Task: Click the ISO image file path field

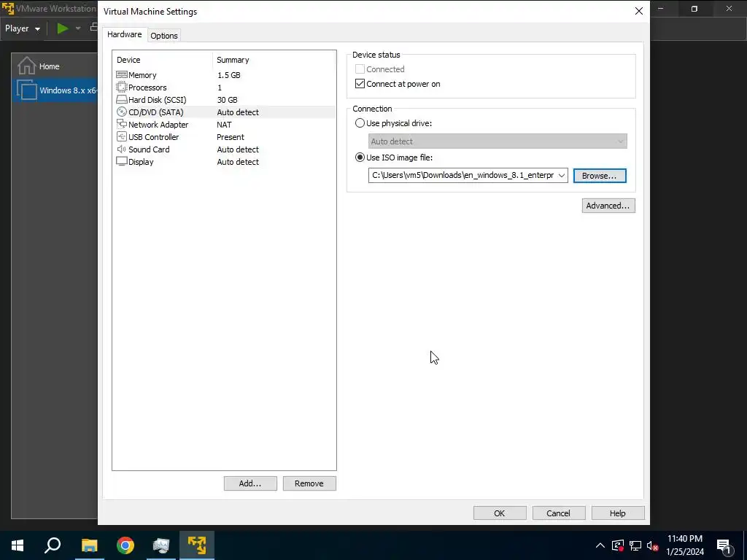Action: 462,175
